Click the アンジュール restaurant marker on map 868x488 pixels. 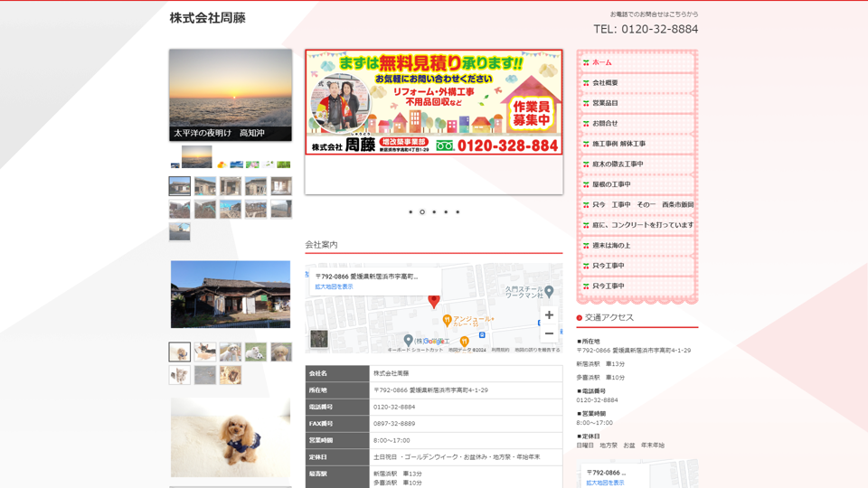tap(447, 320)
